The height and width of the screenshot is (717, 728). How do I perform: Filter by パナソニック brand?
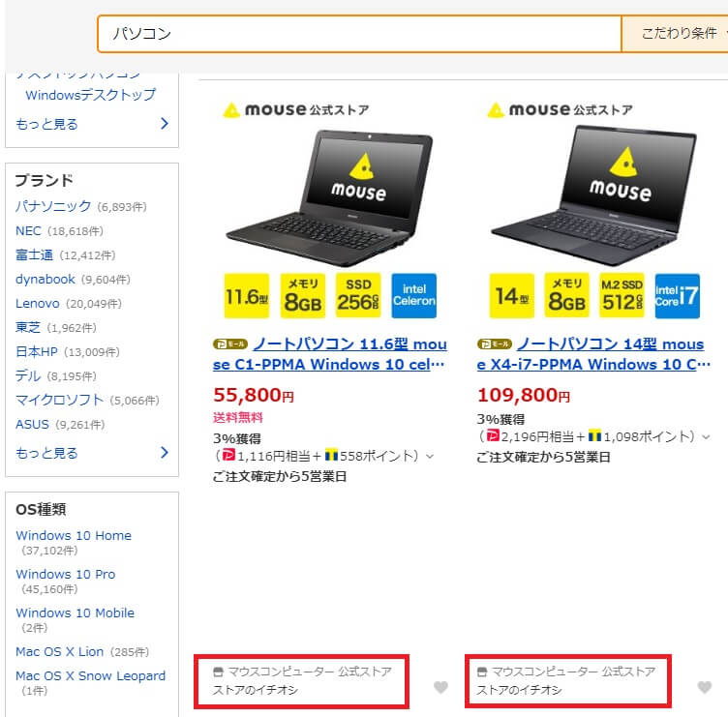click(53, 206)
